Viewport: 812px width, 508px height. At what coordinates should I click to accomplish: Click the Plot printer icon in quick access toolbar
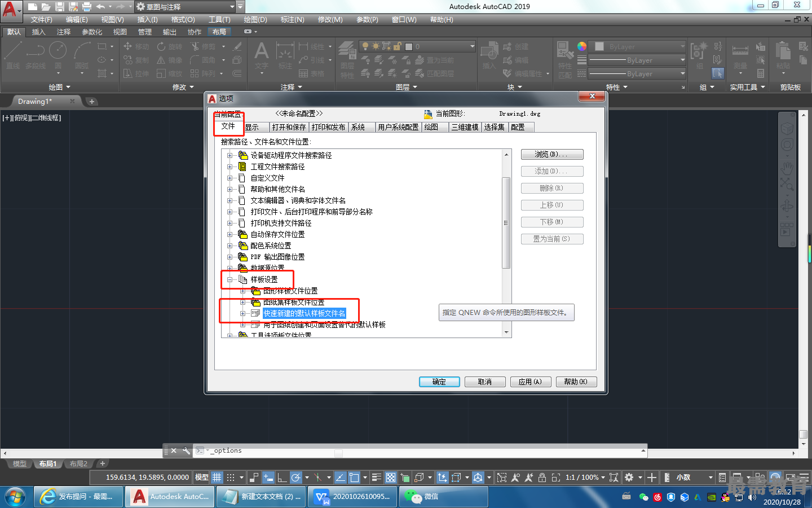tap(86, 7)
